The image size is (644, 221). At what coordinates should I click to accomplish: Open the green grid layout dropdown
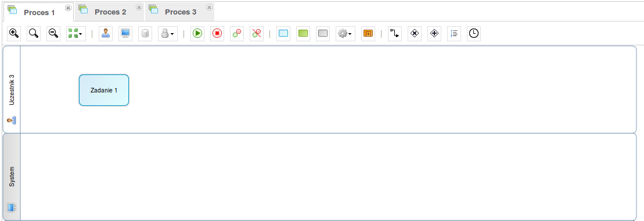click(76, 34)
